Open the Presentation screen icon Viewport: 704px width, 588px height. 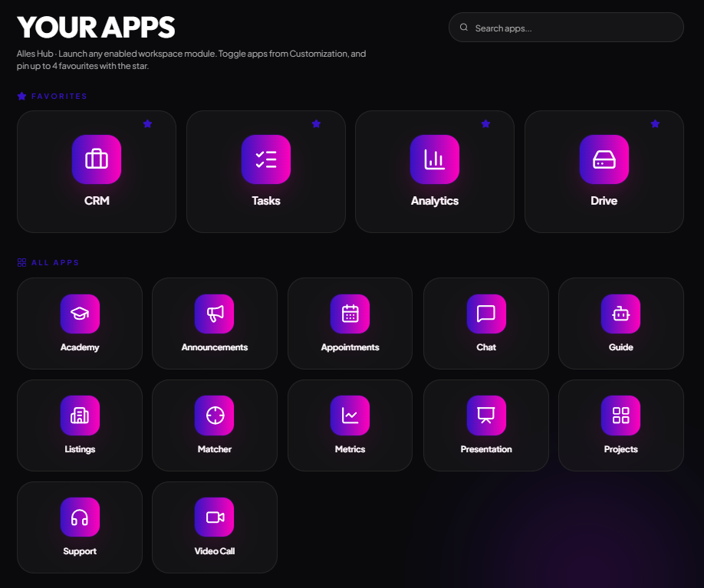[x=486, y=416]
